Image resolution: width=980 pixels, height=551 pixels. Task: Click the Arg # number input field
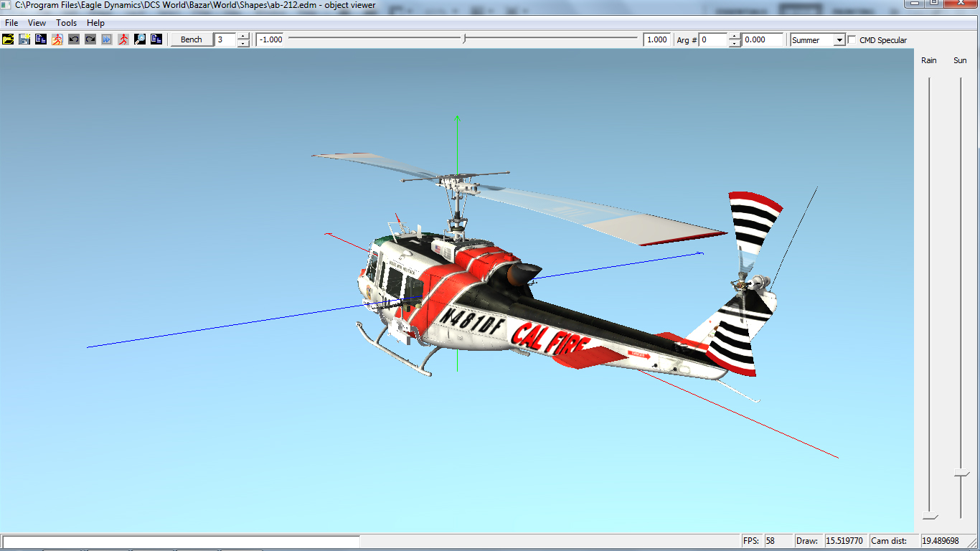point(713,40)
